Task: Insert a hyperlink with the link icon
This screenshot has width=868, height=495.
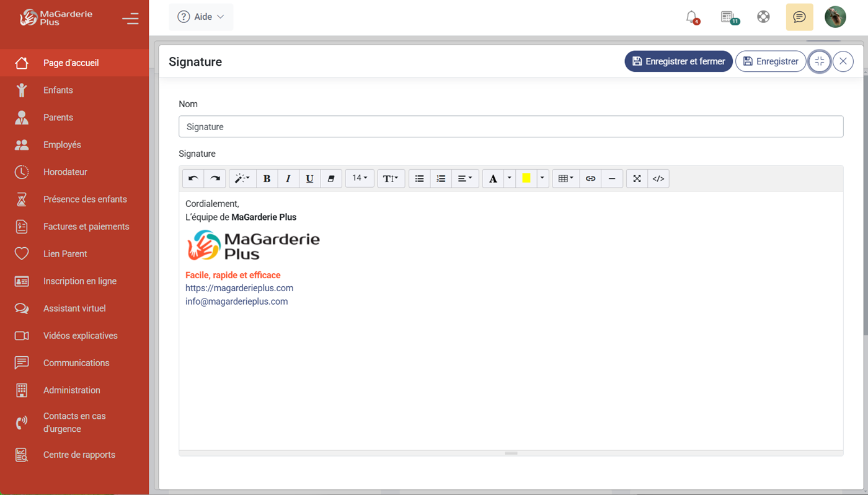Action: [590, 178]
